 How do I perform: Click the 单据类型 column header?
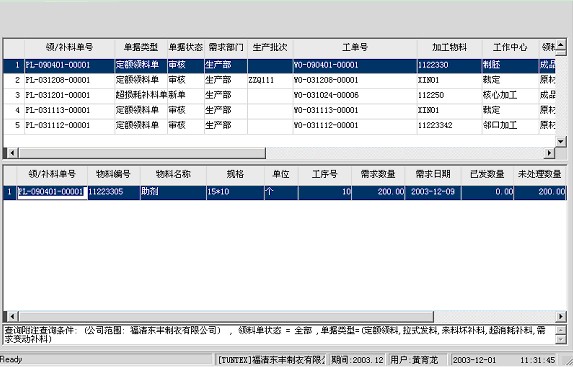coord(141,48)
